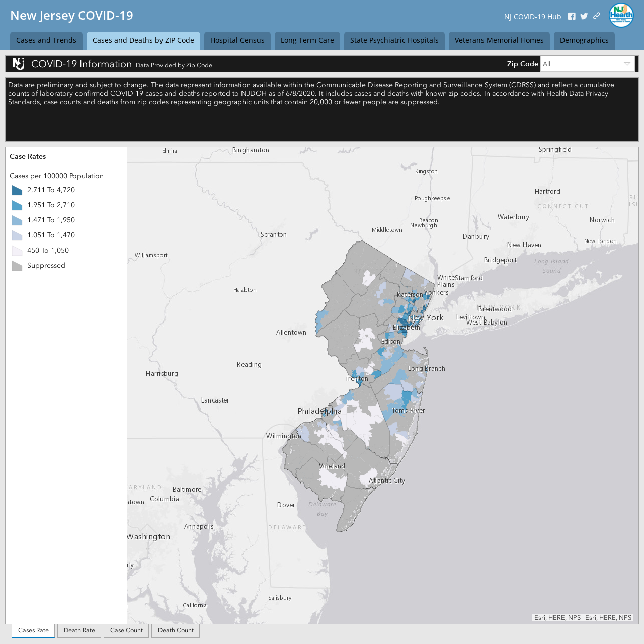This screenshot has height=644, width=644.
Task: Switch to the Demographics tab
Action: coord(584,41)
